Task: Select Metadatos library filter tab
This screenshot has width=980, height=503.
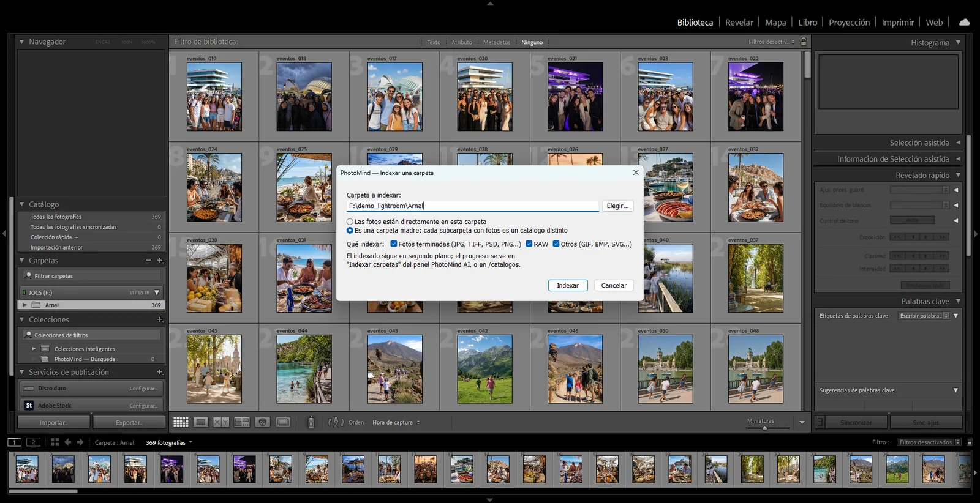Action: [496, 42]
